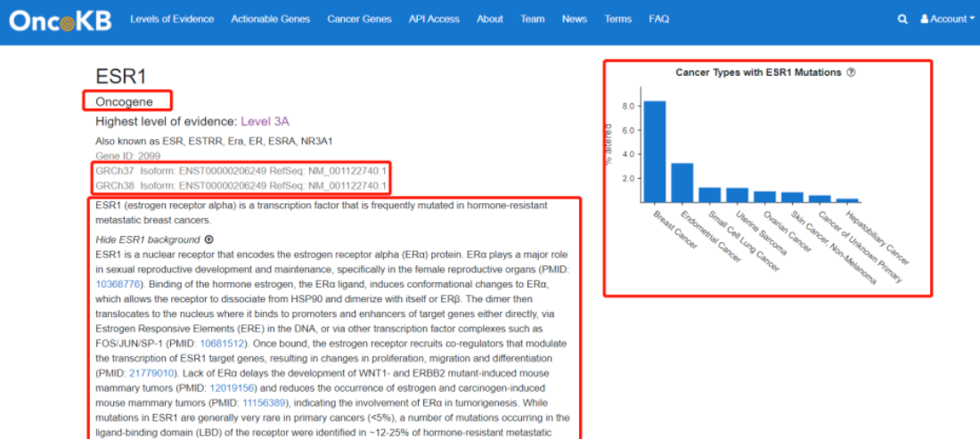The height and width of the screenshot is (439, 980).
Task: Click Hide ESR1 background toggle text
Action: click(x=148, y=240)
